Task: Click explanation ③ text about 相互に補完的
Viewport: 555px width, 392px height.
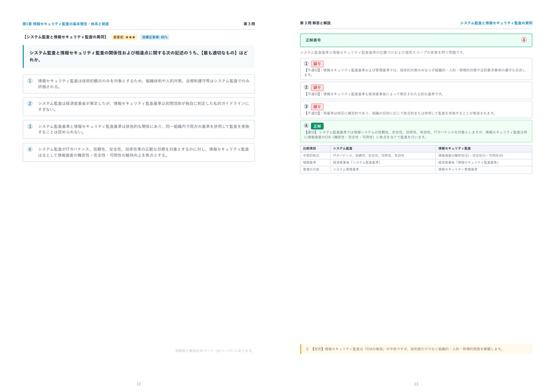Action: 400,114
